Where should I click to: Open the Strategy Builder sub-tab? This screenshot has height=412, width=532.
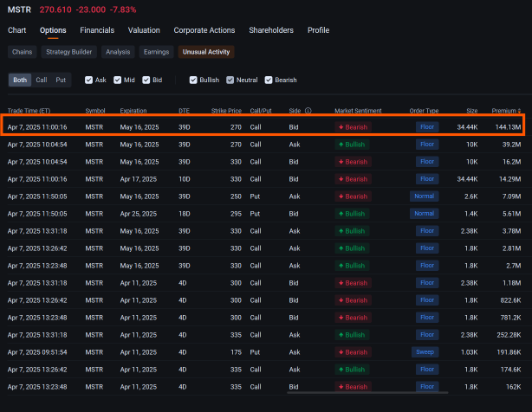pos(68,52)
